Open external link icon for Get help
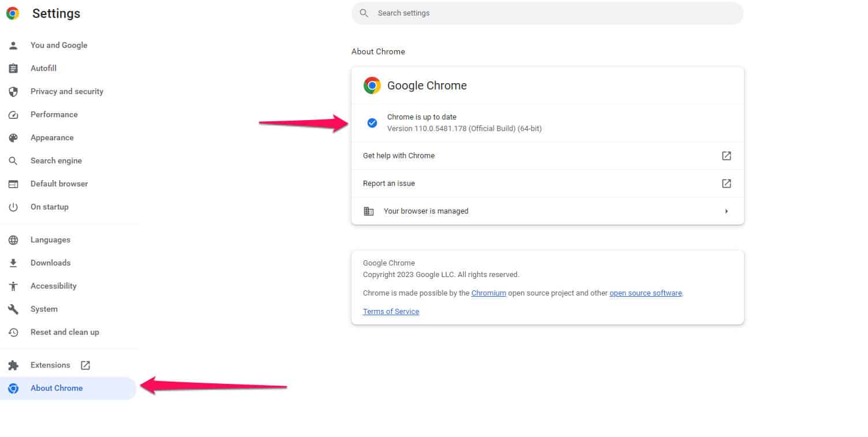The height and width of the screenshot is (437, 868). [x=726, y=155]
